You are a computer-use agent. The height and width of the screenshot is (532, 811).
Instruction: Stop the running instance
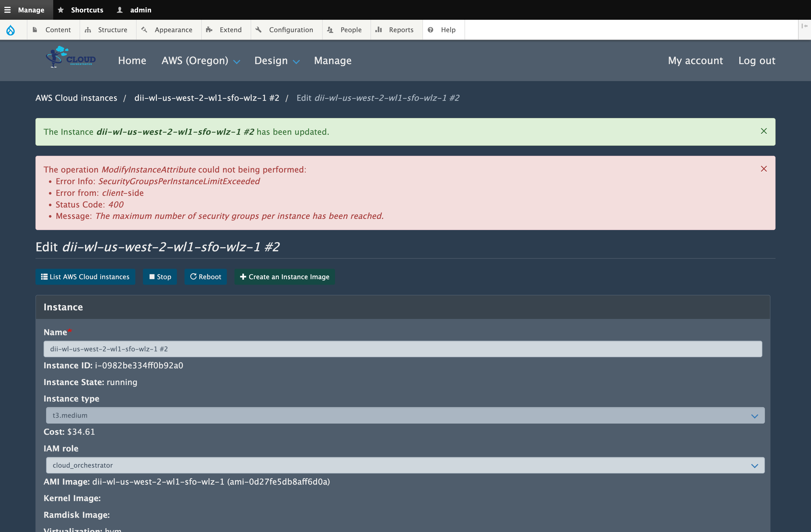click(160, 277)
